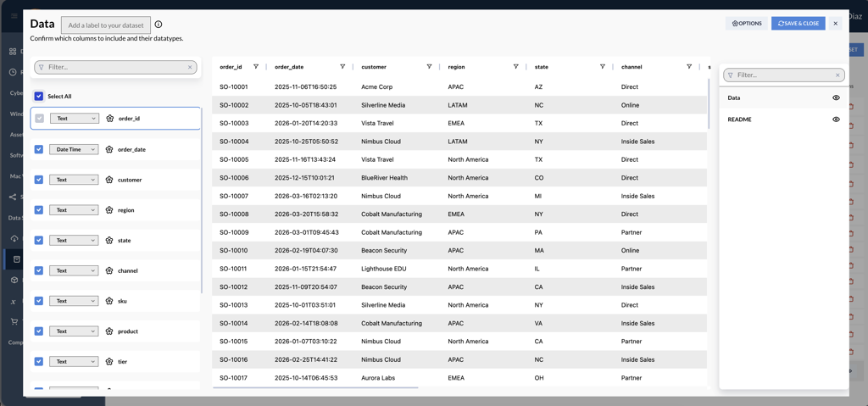Toggle visibility eye for Data sheet
Image resolution: width=868 pixels, height=406 pixels.
pyautogui.click(x=836, y=97)
